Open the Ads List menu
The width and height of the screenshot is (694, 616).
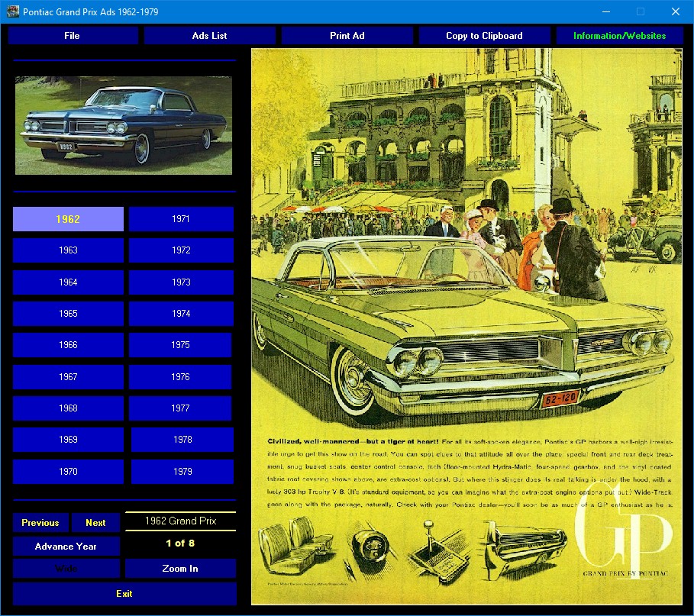click(210, 36)
